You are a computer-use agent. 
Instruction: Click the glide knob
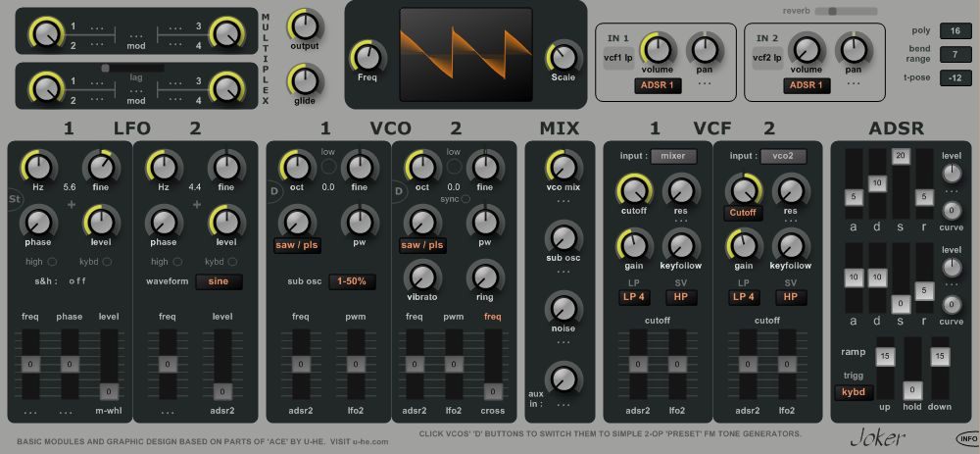click(x=305, y=81)
